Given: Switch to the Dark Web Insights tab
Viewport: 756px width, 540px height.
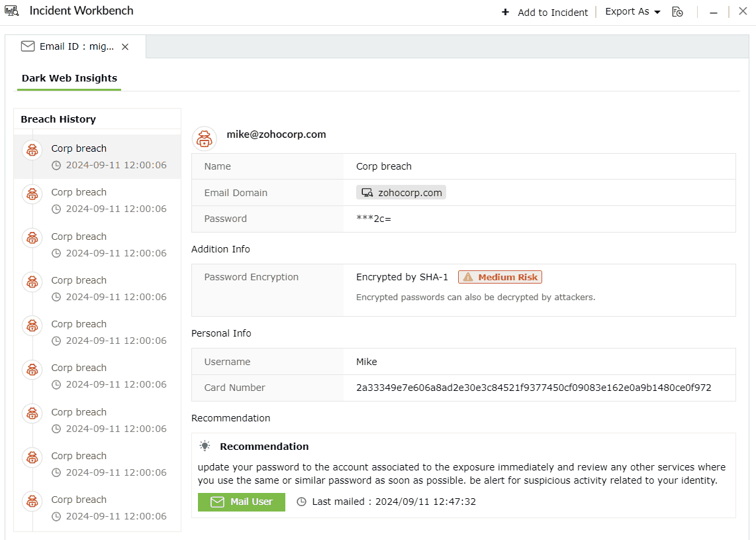Looking at the screenshot, I should pos(69,78).
